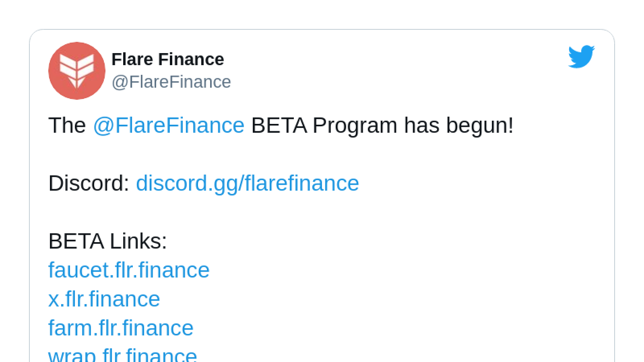
Task: Open the Flare Finance profile avatar
Action: tap(77, 71)
